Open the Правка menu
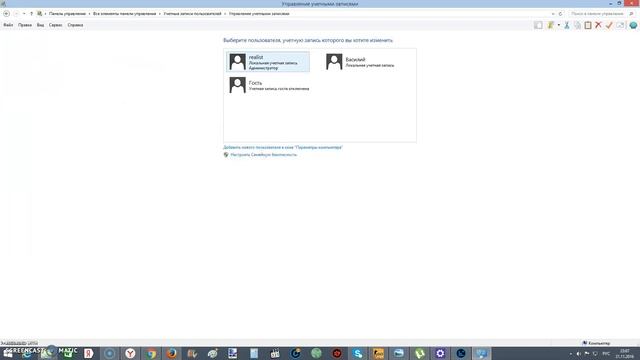The width and height of the screenshot is (640, 360). pos(25,25)
